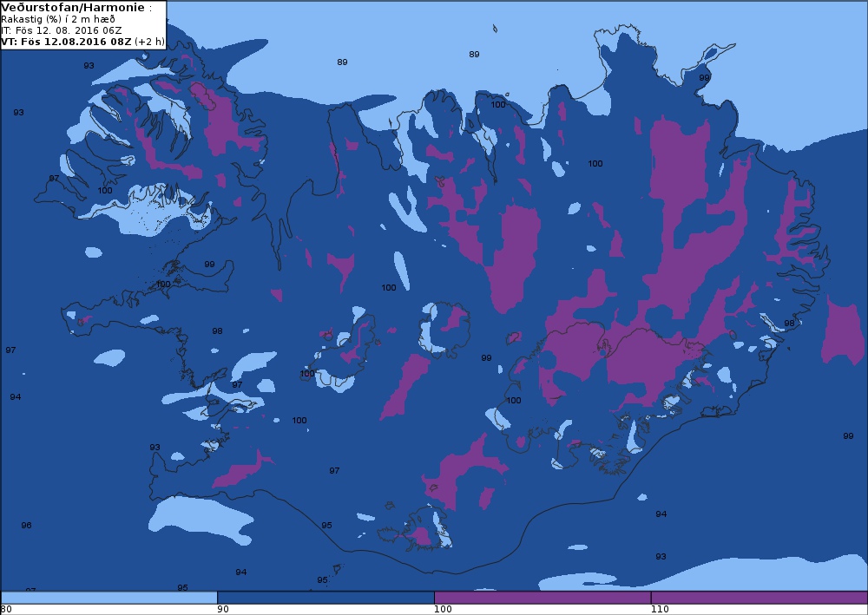Click the legend scale label '80'
This screenshot has width=868, height=615.
pos(6,610)
